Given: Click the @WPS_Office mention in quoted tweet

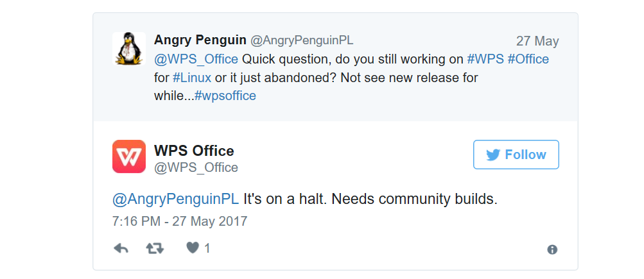Looking at the screenshot, I should pyautogui.click(x=196, y=59).
